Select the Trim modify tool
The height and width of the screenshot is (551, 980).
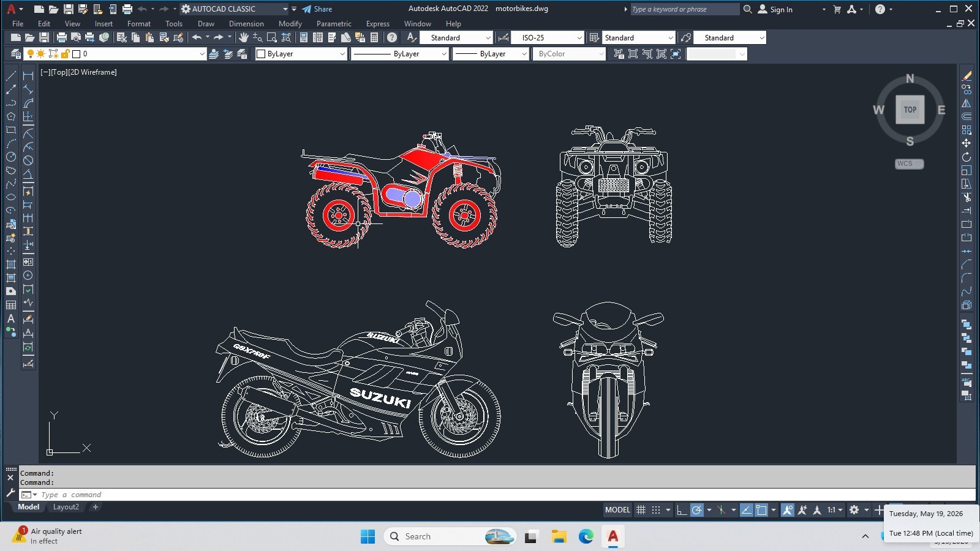[x=967, y=197]
